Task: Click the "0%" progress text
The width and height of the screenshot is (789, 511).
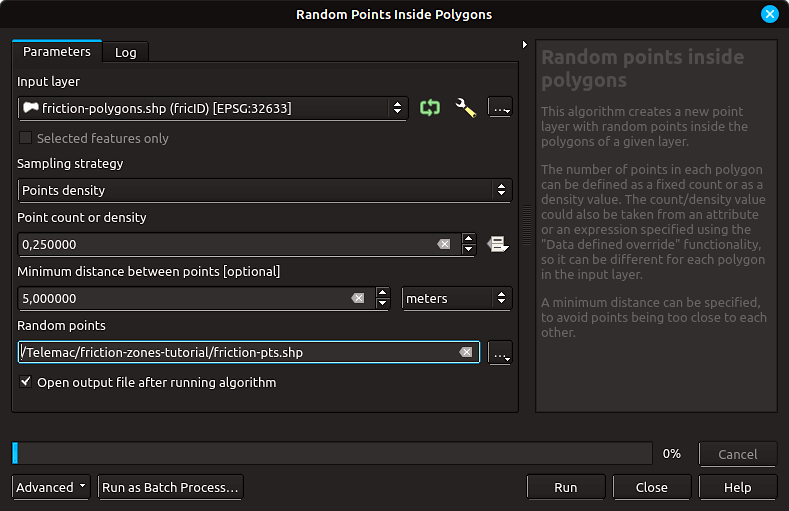Action: pyautogui.click(x=671, y=454)
